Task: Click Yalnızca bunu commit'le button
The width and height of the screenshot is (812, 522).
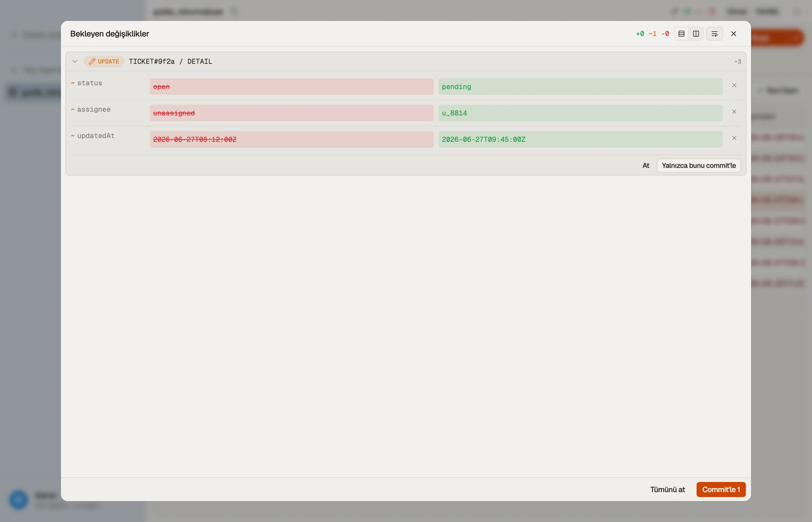Action: pyautogui.click(x=699, y=165)
